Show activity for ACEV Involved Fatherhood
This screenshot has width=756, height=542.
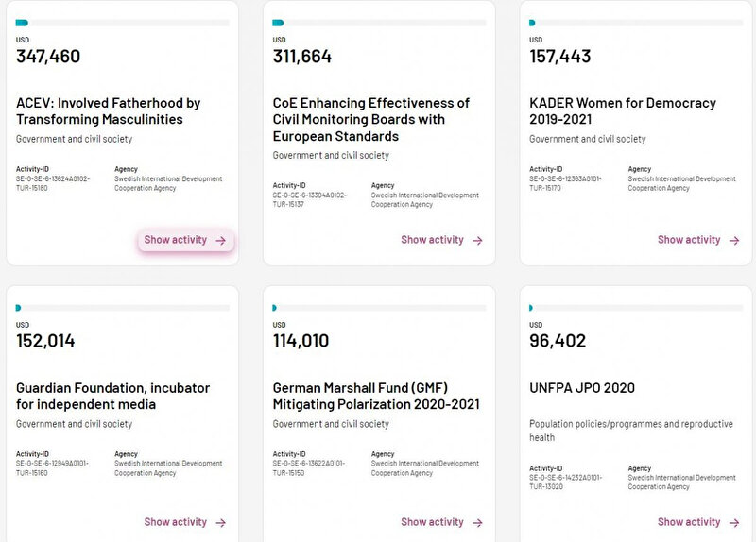click(176, 240)
